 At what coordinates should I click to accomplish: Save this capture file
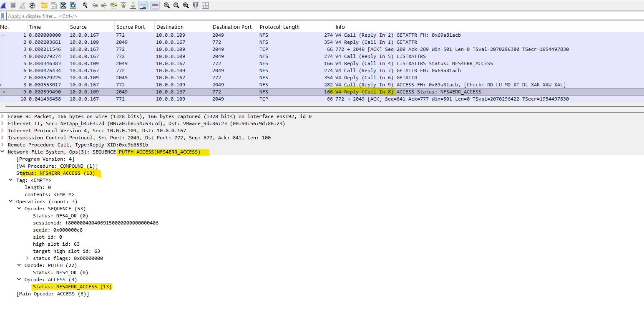(54, 5)
